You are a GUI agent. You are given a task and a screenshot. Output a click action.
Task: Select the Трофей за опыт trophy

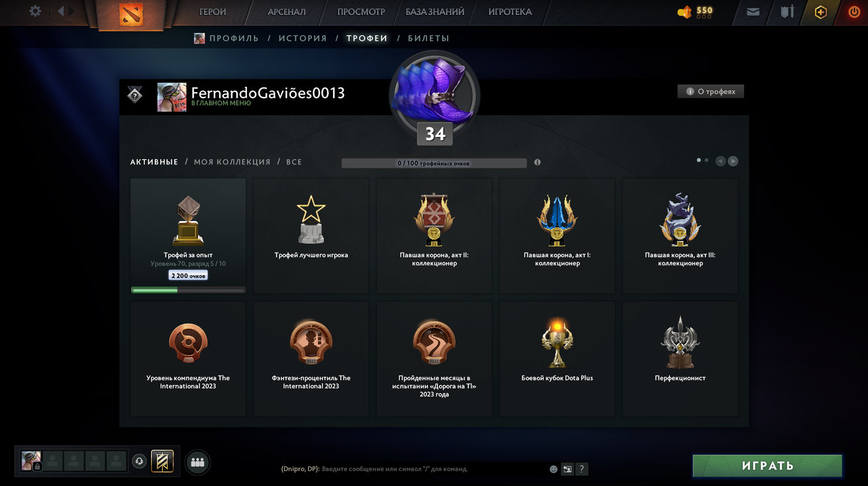point(188,236)
